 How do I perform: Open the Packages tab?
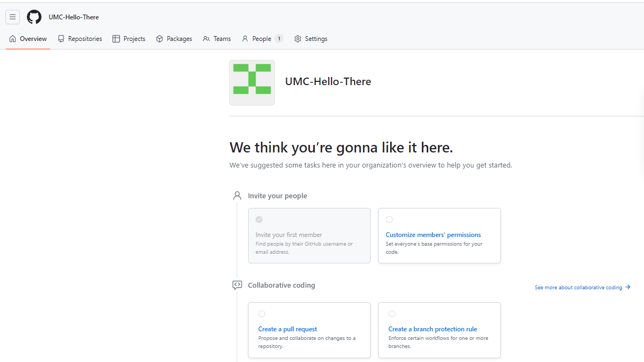tap(174, 39)
